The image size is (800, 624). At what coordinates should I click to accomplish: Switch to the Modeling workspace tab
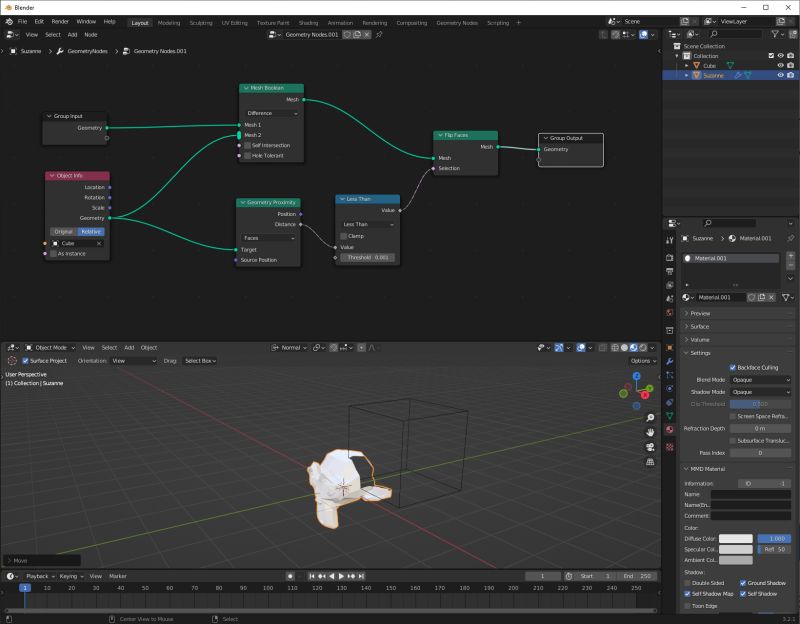(168, 22)
